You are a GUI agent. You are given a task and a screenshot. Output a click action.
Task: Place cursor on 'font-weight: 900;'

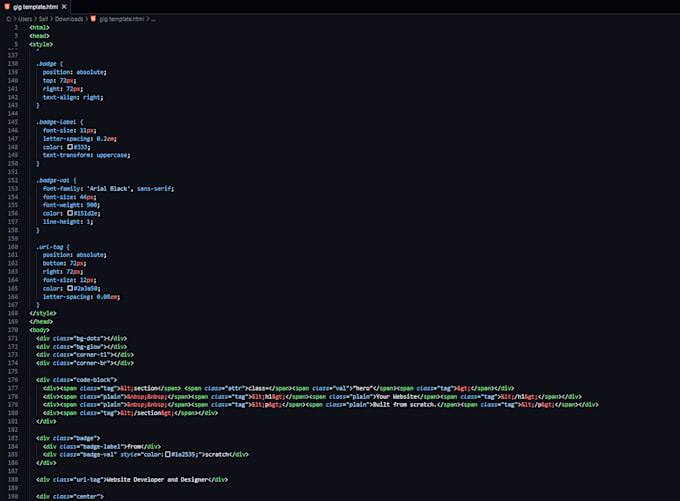pyautogui.click(x=71, y=205)
